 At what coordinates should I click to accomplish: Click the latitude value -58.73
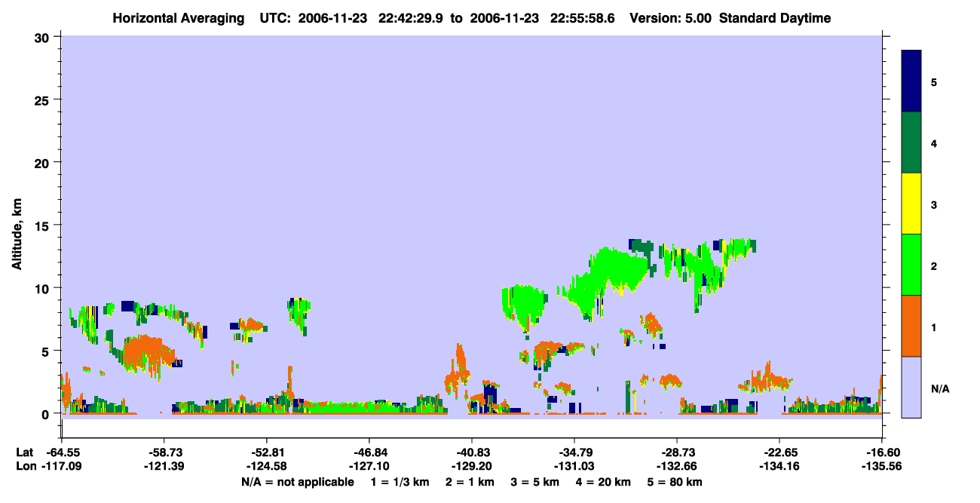coord(164,452)
